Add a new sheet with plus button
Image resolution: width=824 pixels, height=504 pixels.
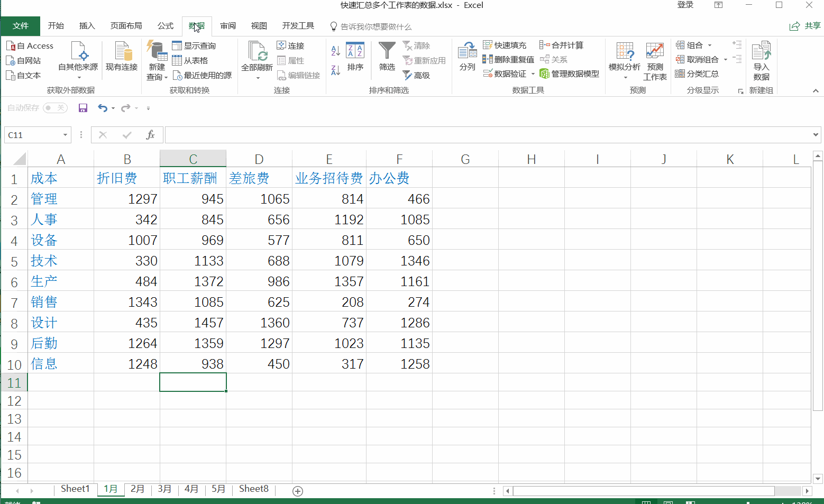pyautogui.click(x=298, y=491)
